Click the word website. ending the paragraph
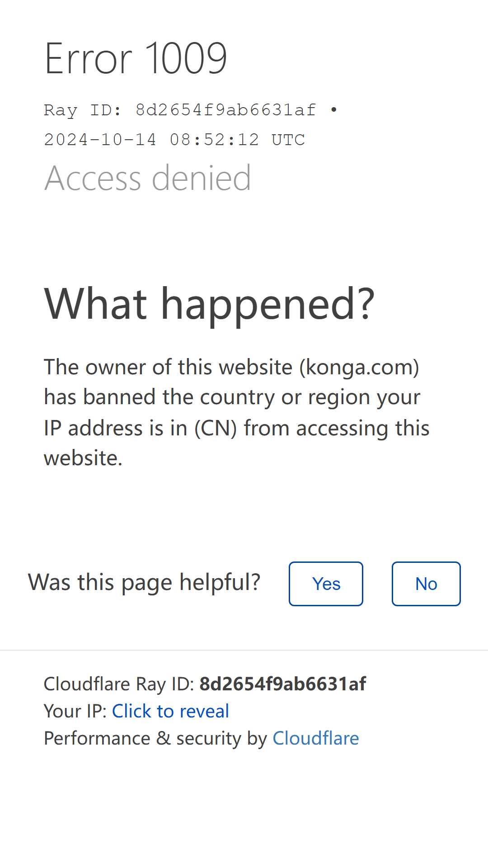Image resolution: width=488 pixels, height=868 pixels. click(x=83, y=458)
